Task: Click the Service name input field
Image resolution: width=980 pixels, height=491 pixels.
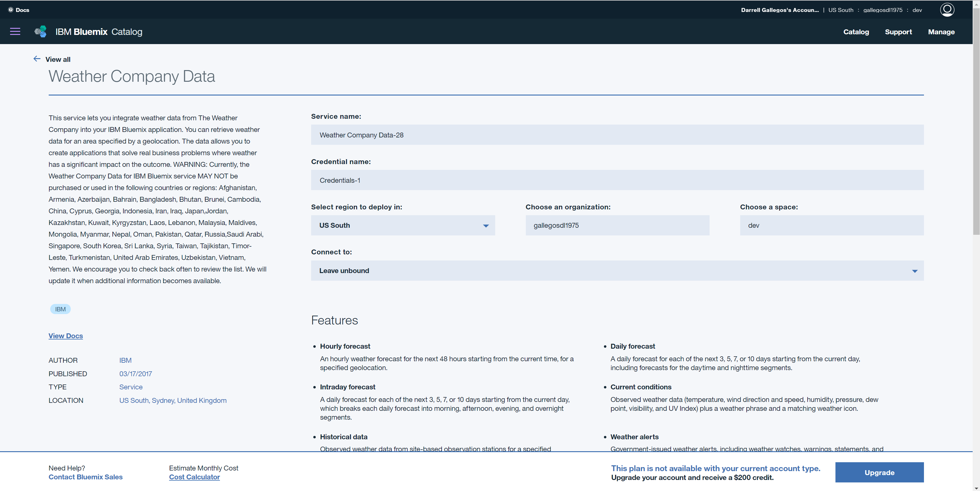Action: coord(617,135)
